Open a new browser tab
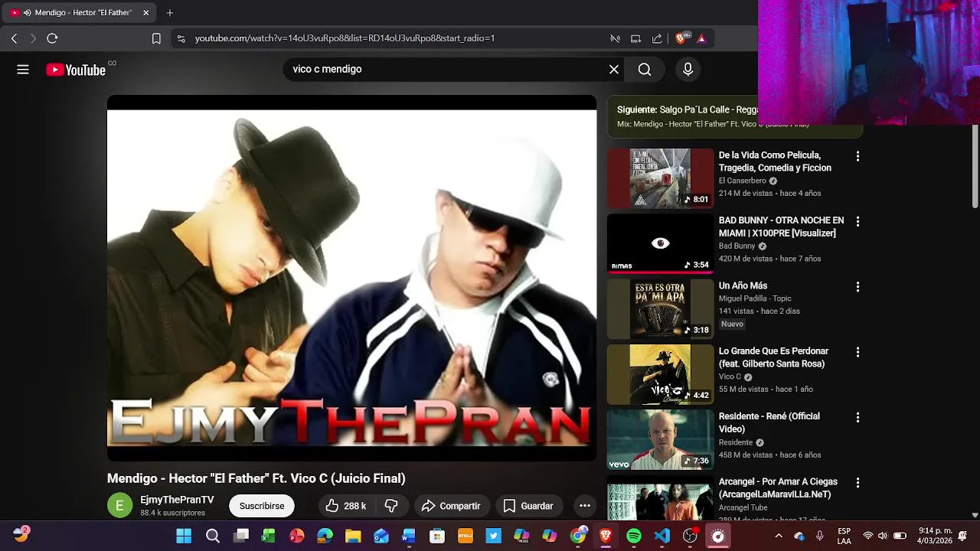 [170, 13]
